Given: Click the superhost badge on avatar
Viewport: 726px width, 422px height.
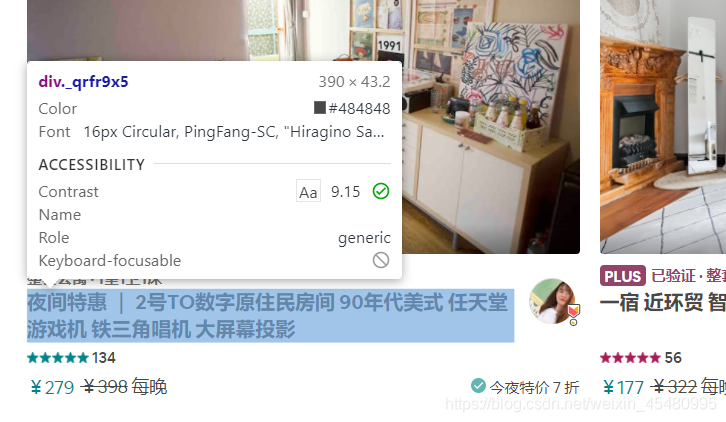Looking at the screenshot, I should coord(573,314).
